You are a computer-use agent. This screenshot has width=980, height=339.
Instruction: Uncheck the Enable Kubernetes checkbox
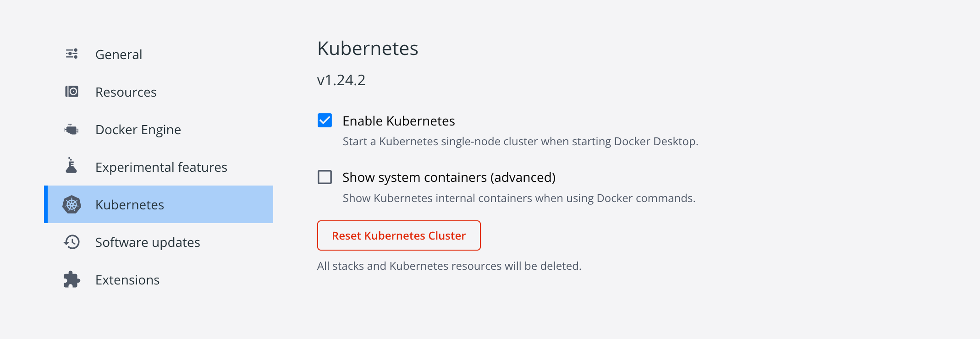point(325,120)
